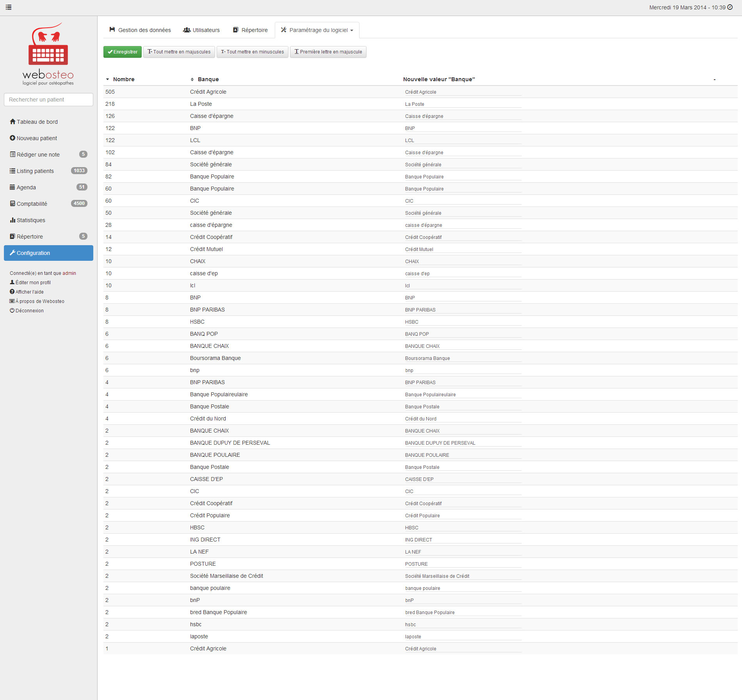Screen dimensions: 742x700
Task: Click the Listing patients list icon
Action: (x=12, y=171)
